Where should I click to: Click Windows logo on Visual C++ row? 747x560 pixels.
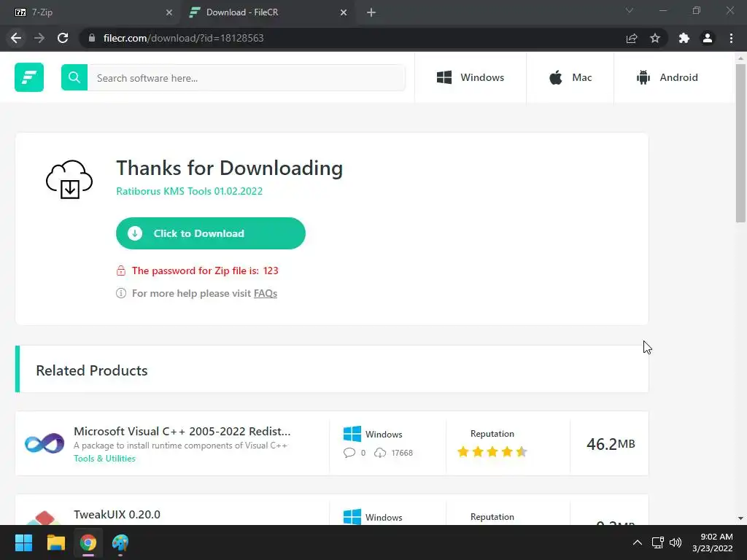(x=352, y=434)
